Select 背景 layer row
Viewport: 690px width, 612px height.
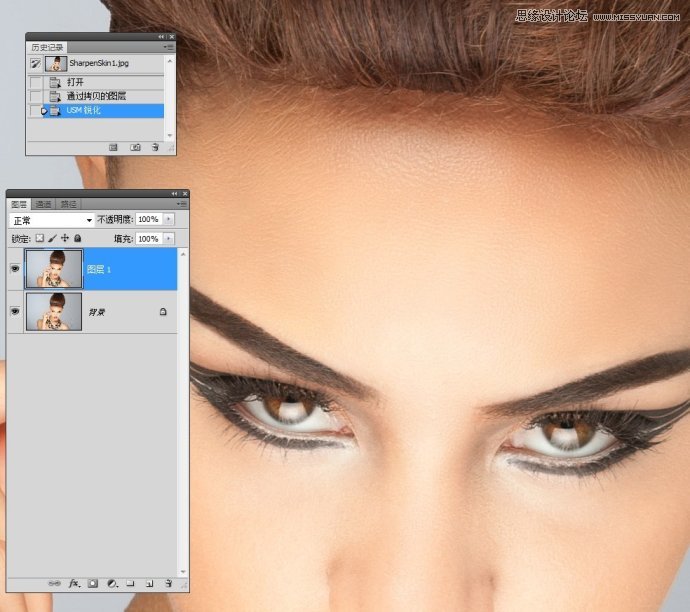tap(92, 311)
